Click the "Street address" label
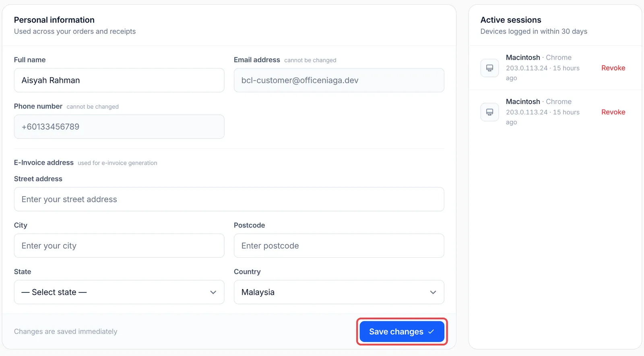Screen dimensions: 644x356 coord(38,179)
